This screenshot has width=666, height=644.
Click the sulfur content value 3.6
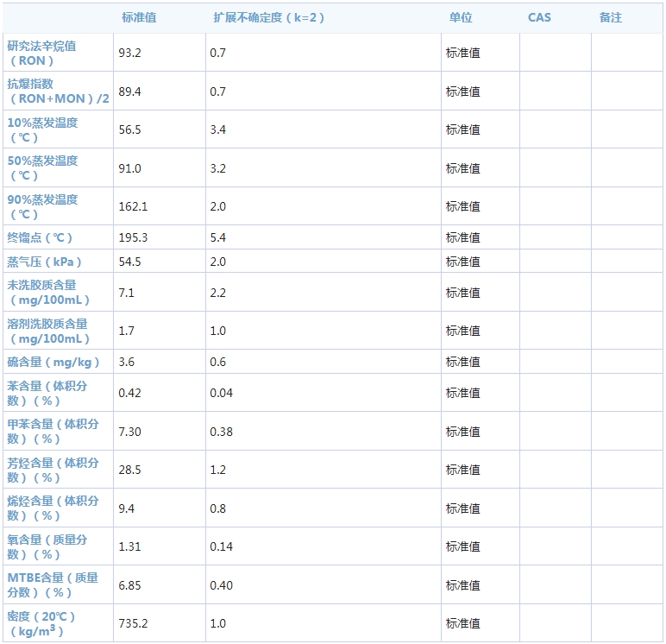(126, 362)
